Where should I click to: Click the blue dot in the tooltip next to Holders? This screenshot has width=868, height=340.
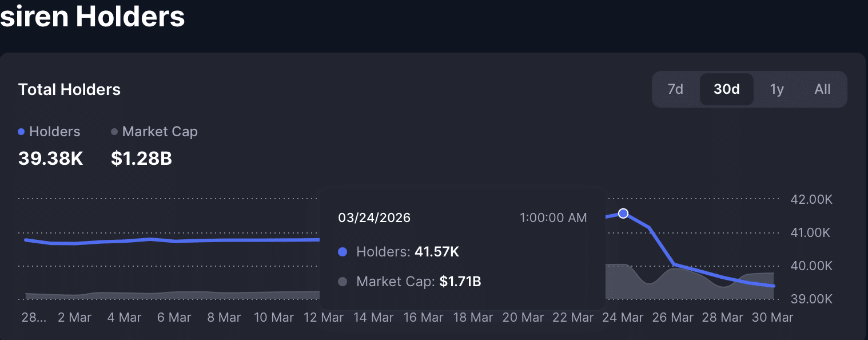(343, 252)
